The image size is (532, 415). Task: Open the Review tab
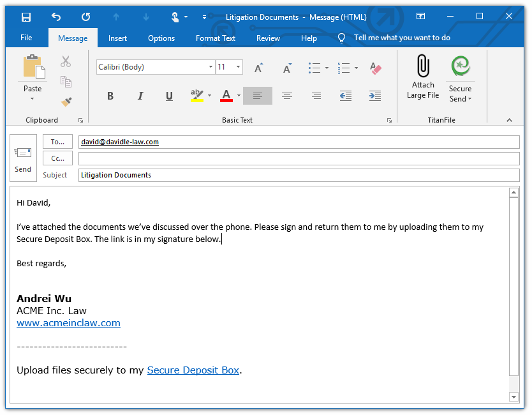268,38
